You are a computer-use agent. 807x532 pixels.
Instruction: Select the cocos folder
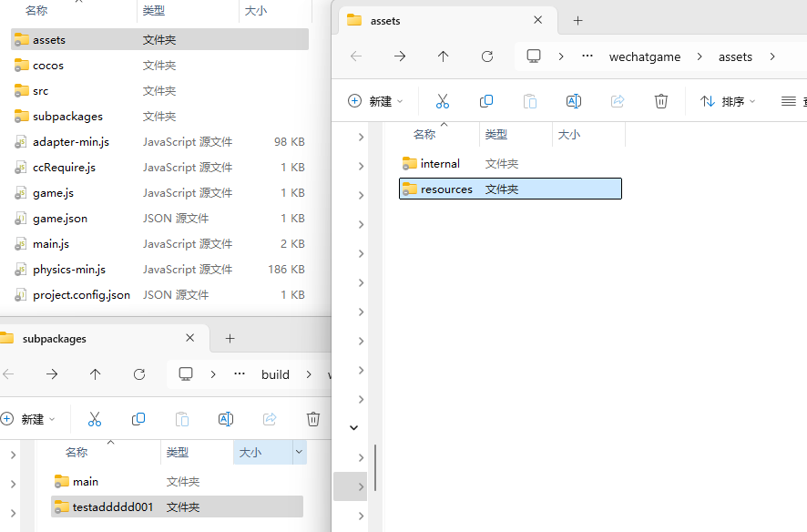pos(159,66)
